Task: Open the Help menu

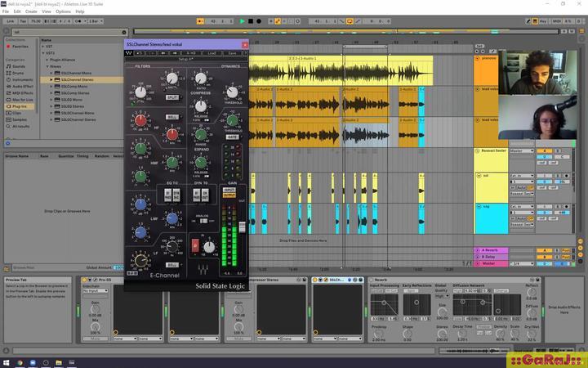Action: [x=80, y=11]
